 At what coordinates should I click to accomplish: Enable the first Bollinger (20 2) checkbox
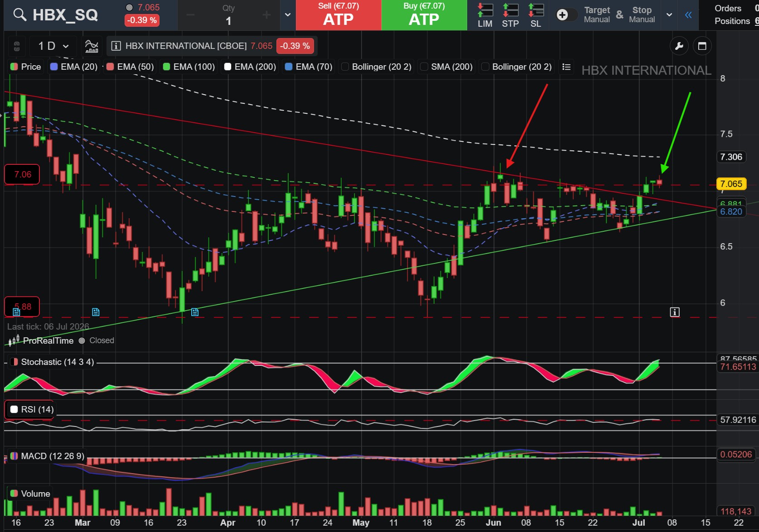[x=345, y=67]
